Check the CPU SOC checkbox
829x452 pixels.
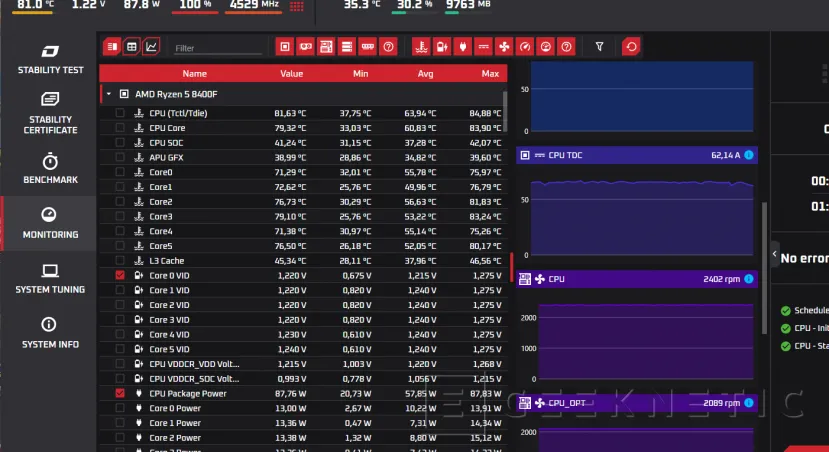coord(120,142)
